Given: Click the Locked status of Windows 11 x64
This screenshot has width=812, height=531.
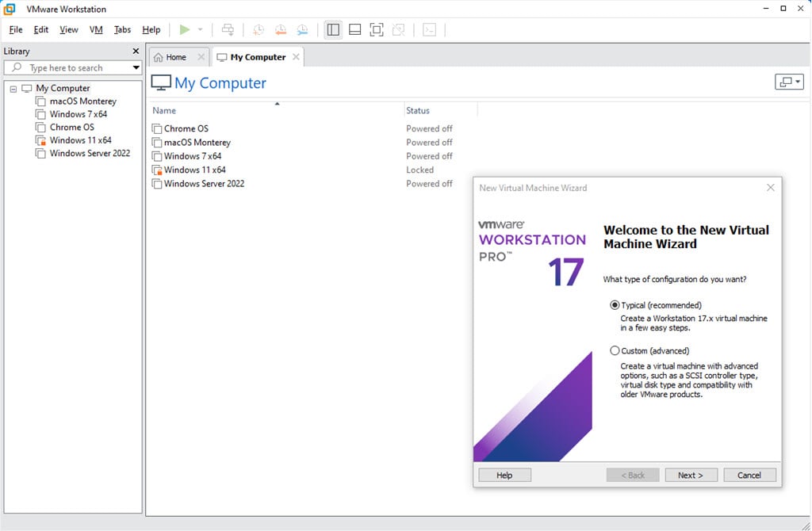Looking at the screenshot, I should coord(420,170).
